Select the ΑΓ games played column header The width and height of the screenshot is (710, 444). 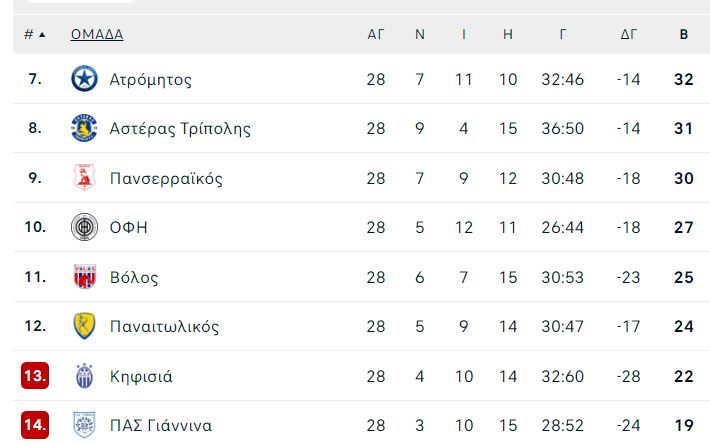click(x=375, y=34)
